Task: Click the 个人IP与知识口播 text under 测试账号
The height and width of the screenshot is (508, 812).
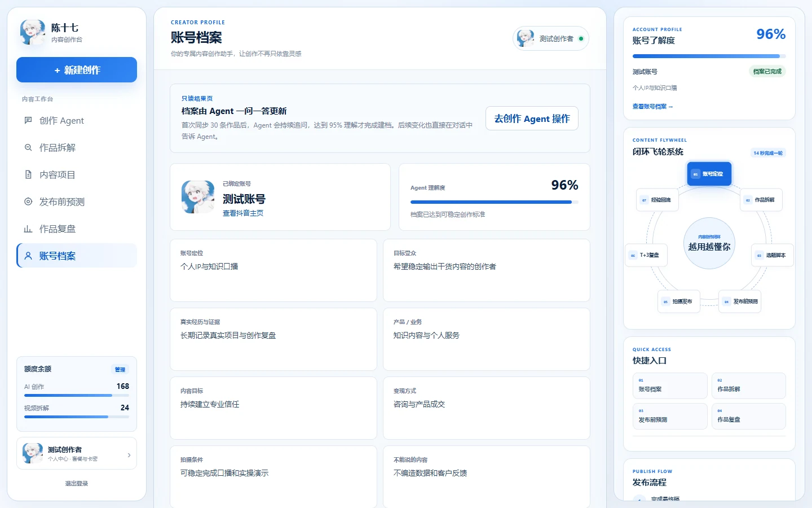Action: [x=655, y=88]
